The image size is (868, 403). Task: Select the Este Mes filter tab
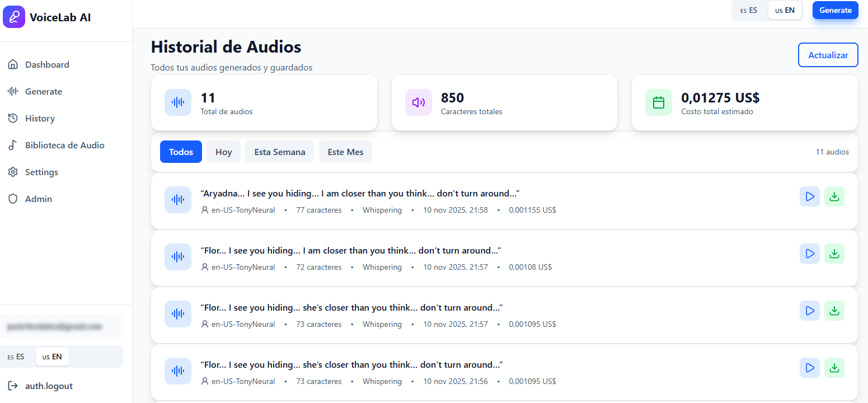point(345,152)
